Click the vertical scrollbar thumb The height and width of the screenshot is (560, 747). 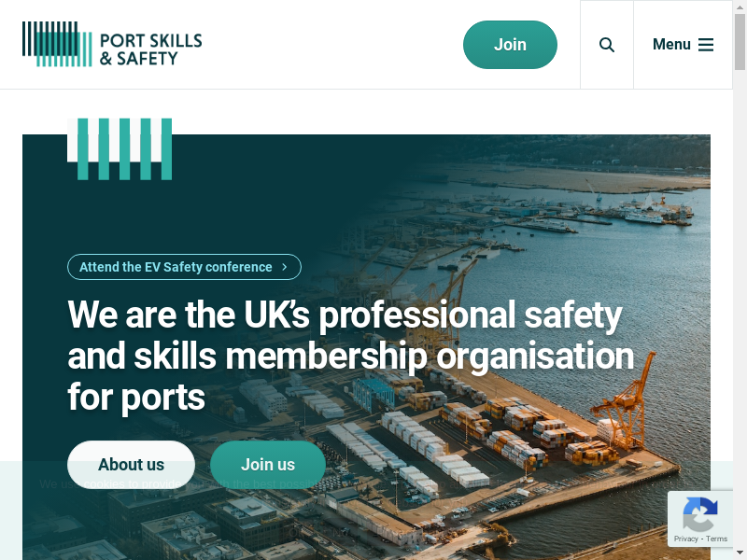pos(740,42)
